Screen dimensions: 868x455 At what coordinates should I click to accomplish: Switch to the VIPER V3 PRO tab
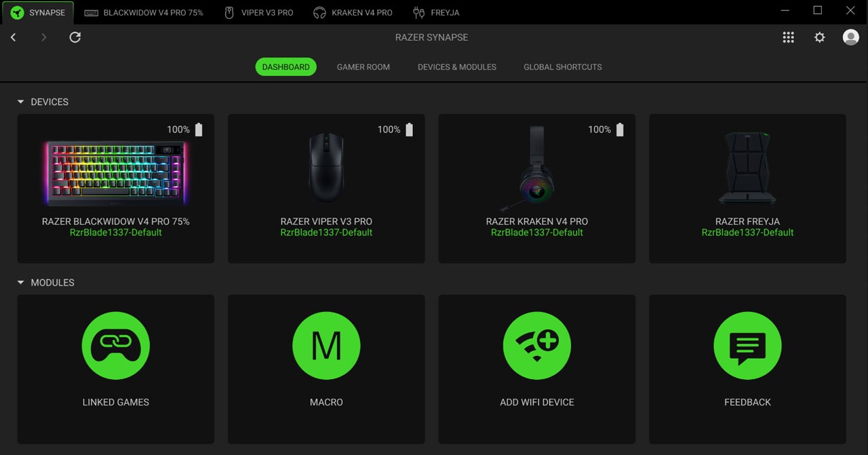tap(259, 12)
